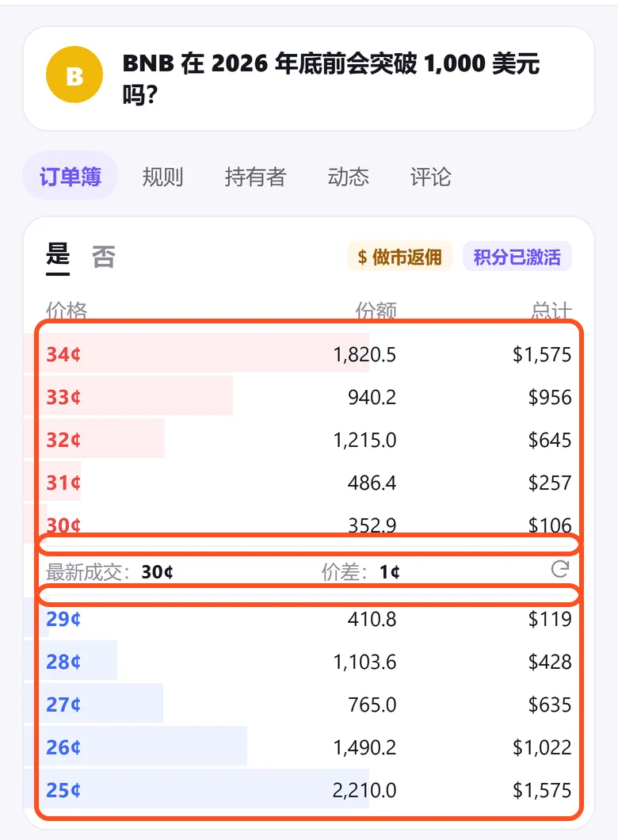618x840 pixels.
Task: Open the 订单簿 tab
Action: point(71,176)
